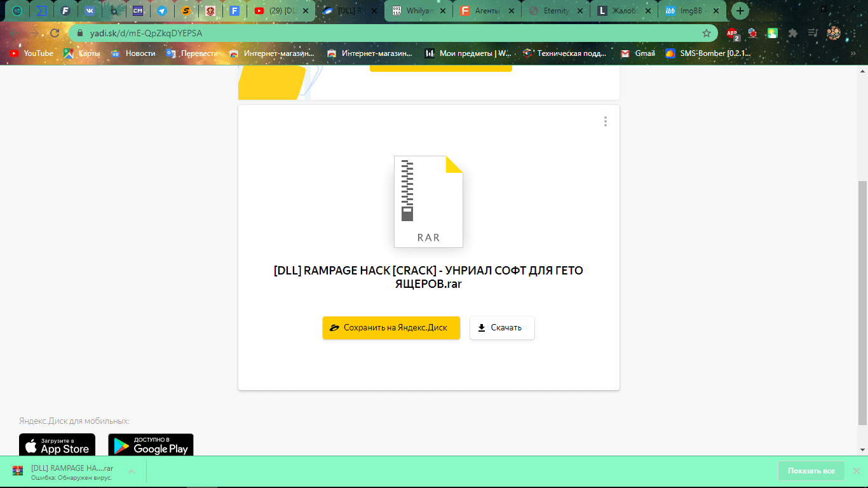The image size is (868, 488).
Task: Click the three-dot menu on file card
Action: (605, 121)
